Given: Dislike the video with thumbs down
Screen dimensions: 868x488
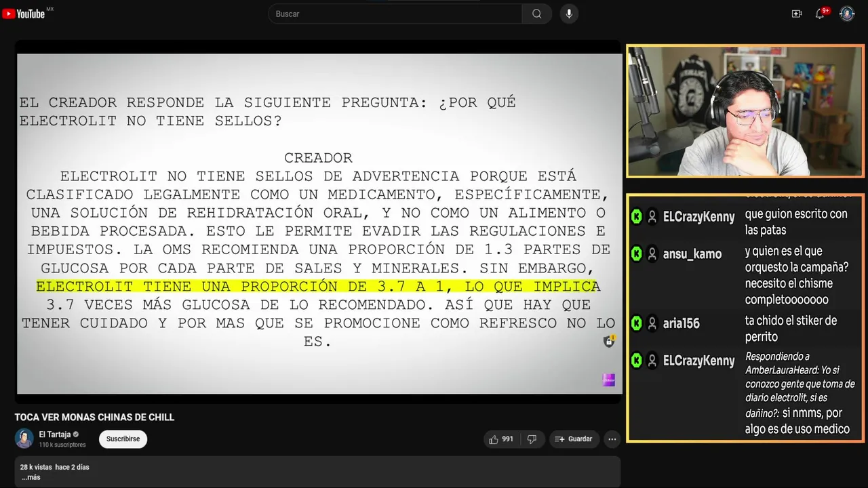Looking at the screenshot, I should click(x=532, y=439).
